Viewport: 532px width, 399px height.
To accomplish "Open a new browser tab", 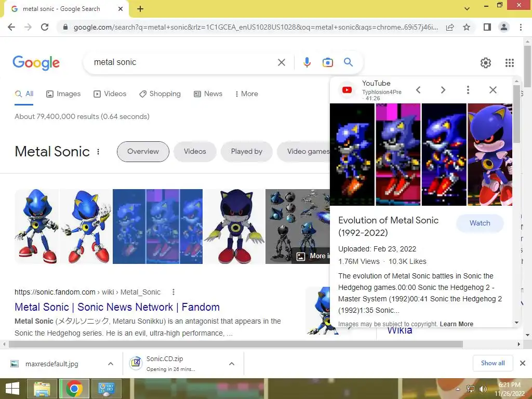I will pos(140,9).
